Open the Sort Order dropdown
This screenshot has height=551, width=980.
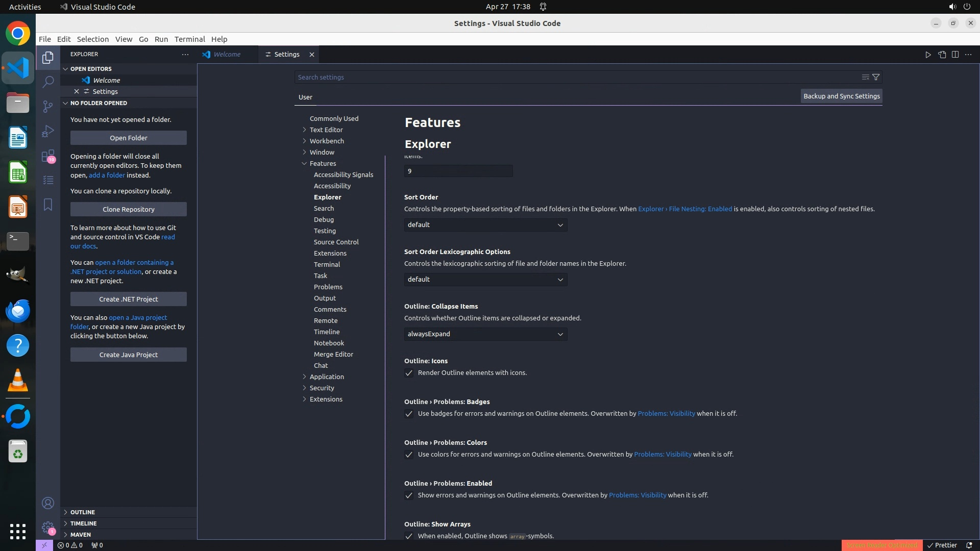click(485, 225)
